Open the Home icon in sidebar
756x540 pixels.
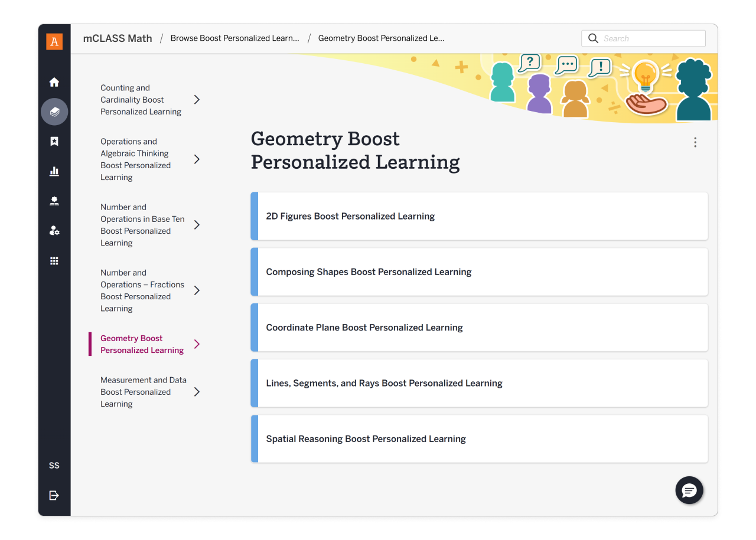tap(54, 82)
